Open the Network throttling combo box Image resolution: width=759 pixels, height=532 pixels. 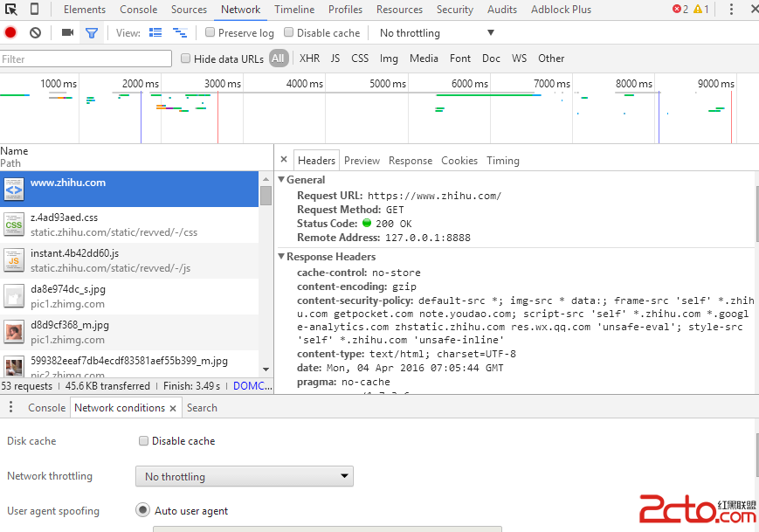tap(245, 476)
